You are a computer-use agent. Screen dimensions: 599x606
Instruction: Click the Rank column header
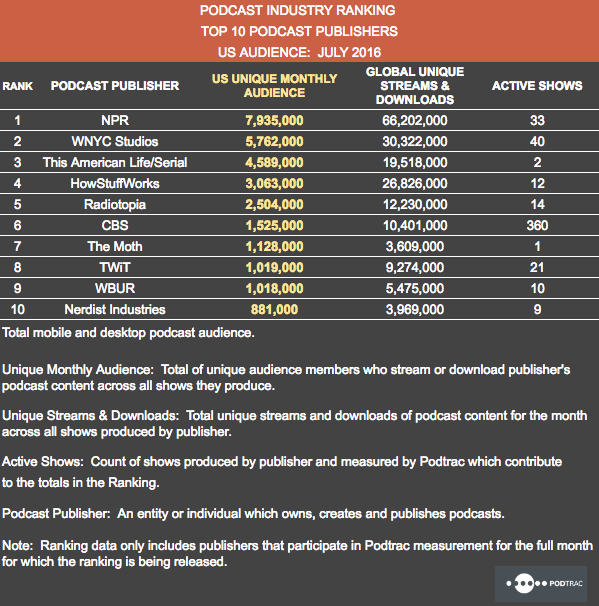click(x=17, y=85)
